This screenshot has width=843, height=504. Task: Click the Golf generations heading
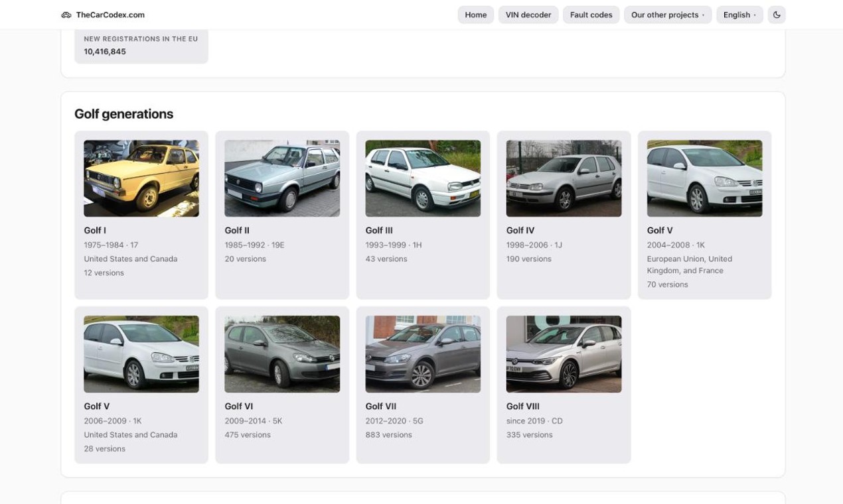[x=124, y=114]
